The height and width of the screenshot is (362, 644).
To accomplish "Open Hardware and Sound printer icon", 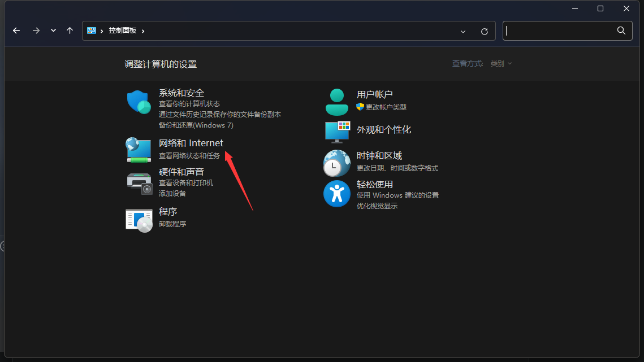I will pyautogui.click(x=140, y=184).
